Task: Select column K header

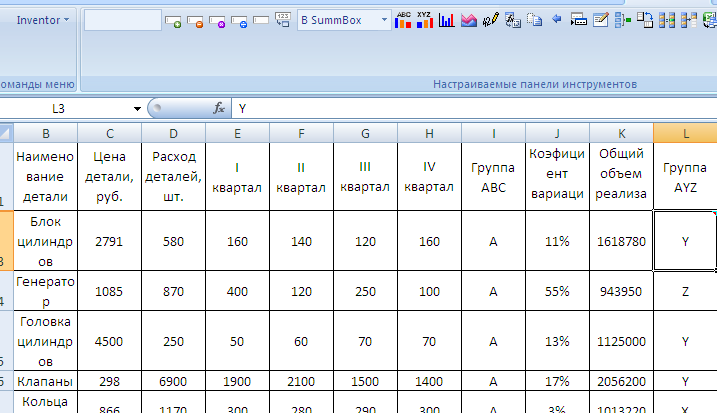Action: pos(621,134)
